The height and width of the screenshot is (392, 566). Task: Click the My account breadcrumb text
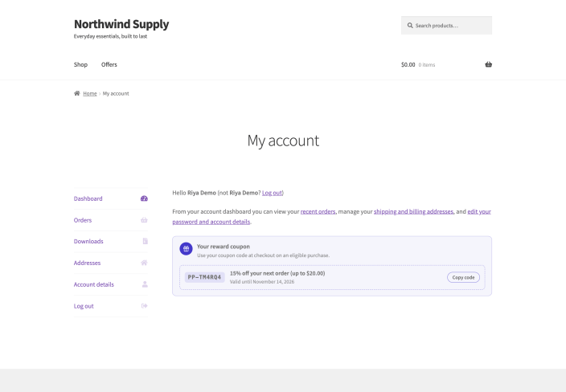click(x=116, y=93)
